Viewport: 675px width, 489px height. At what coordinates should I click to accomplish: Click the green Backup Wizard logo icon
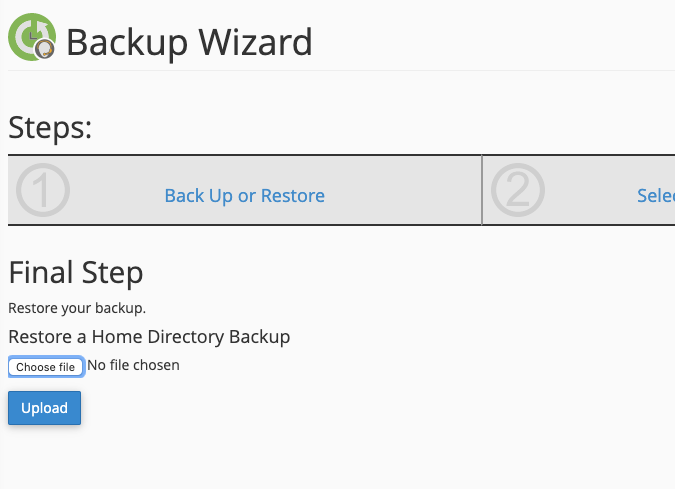tap(32, 37)
